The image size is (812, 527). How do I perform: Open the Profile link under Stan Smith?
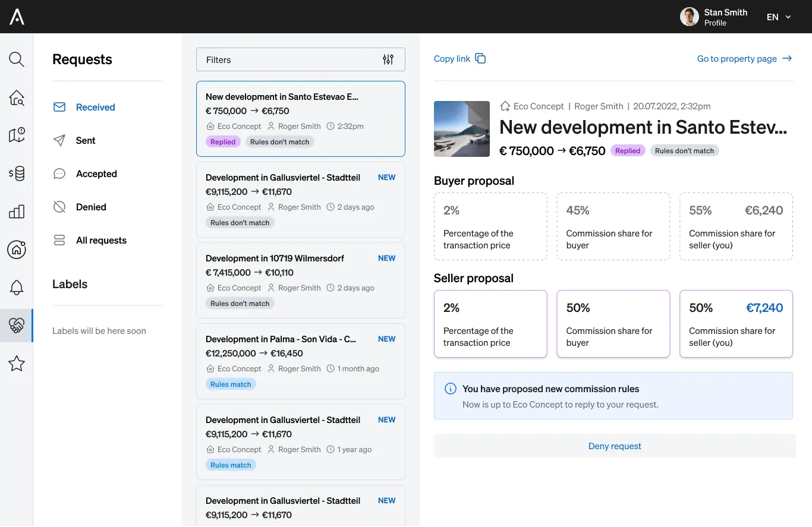pyautogui.click(x=715, y=23)
